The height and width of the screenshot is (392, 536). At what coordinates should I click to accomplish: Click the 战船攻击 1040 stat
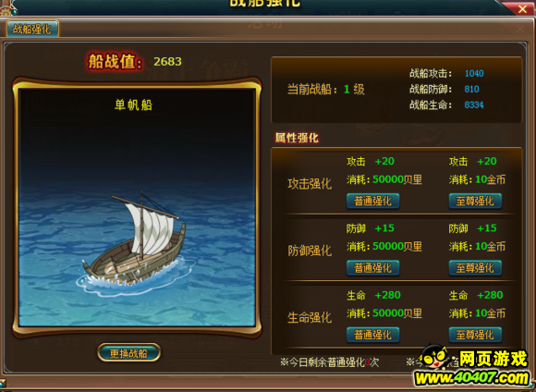coord(446,73)
